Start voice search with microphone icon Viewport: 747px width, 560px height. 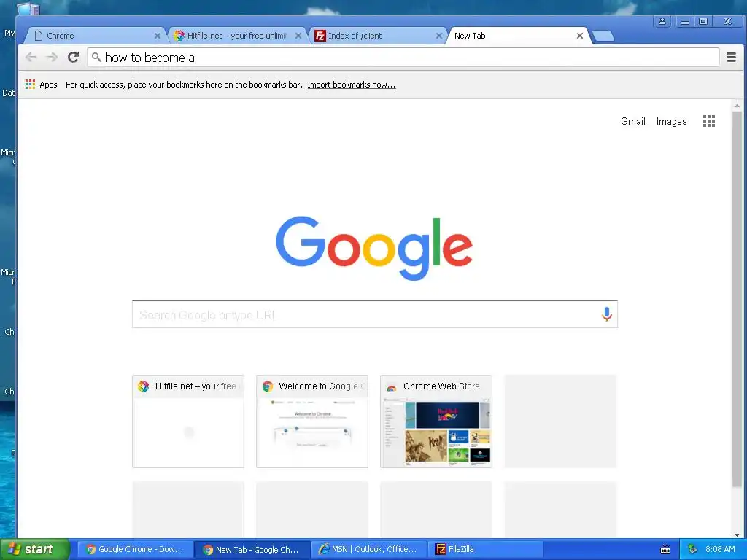606,314
